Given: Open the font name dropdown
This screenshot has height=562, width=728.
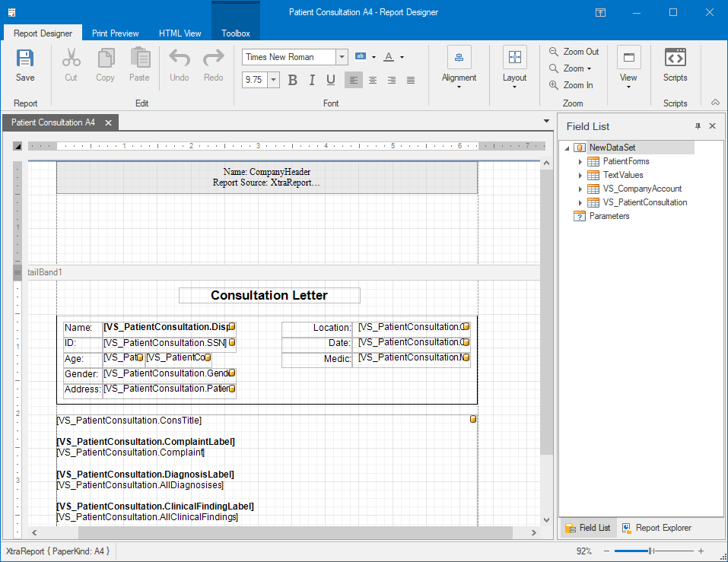Looking at the screenshot, I should (x=342, y=57).
